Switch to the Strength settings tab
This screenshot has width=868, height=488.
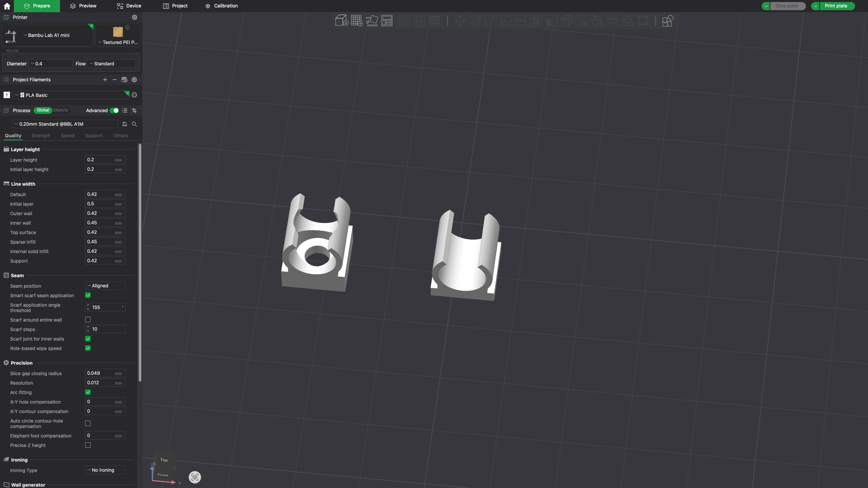[41, 136]
